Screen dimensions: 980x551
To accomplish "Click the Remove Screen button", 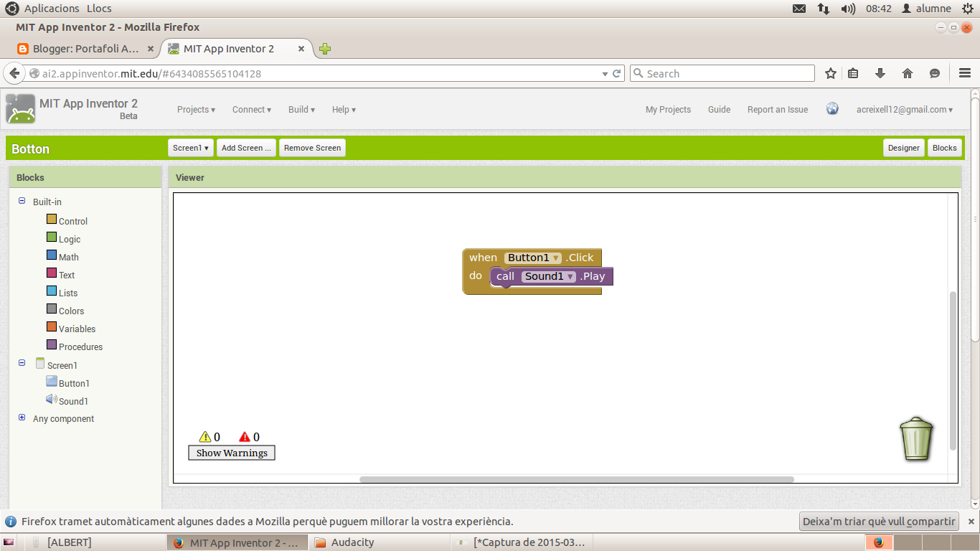I will pyautogui.click(x=312, y=148).
